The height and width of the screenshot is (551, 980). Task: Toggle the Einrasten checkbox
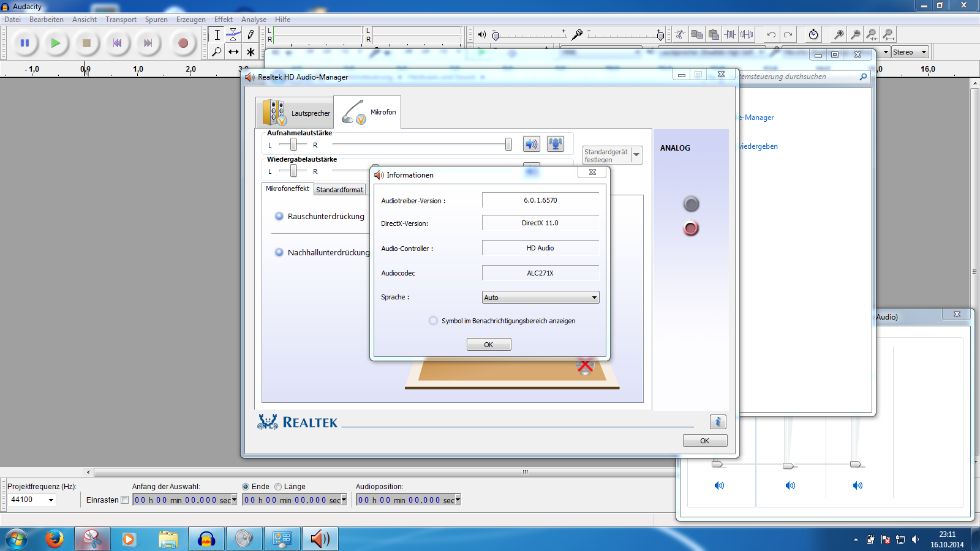click(x=125, y=500)
